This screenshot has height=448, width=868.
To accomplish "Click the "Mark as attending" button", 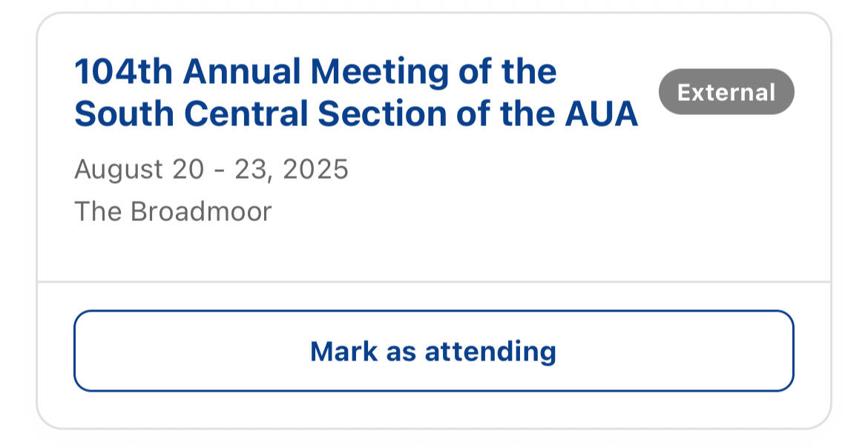I will (433, 351).
